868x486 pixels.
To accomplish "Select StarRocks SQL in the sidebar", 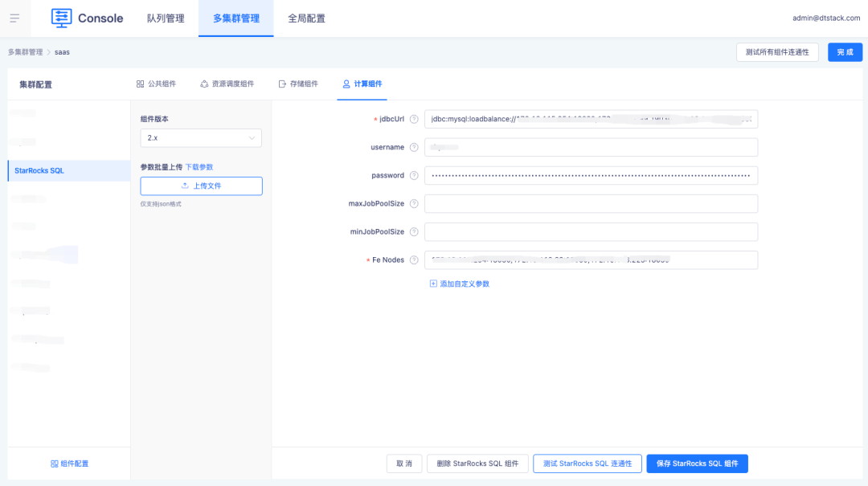I will 69,170.
